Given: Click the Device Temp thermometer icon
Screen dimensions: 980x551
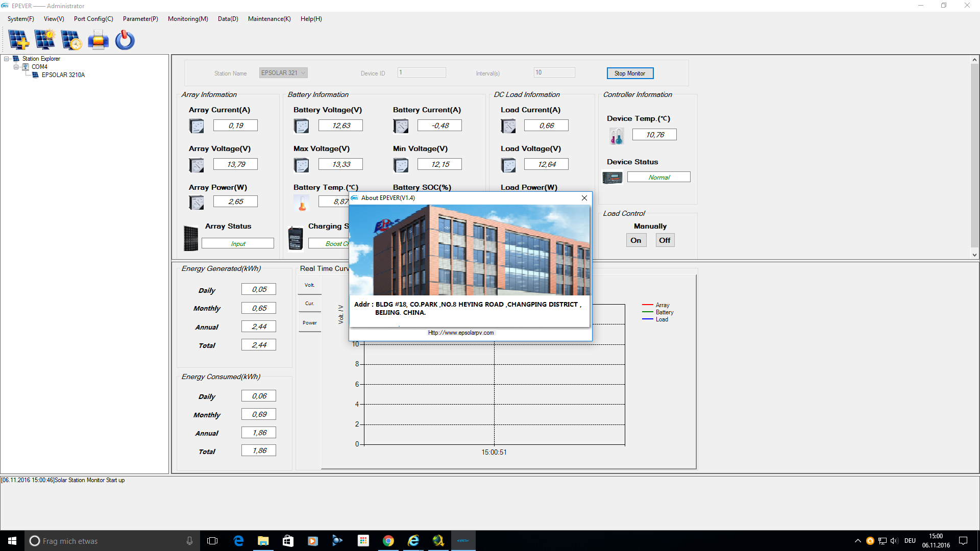Looking at the screenshot, I should click(x=617, y=136).
